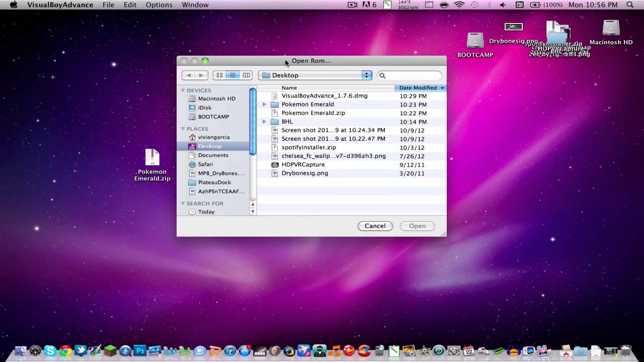644x362 pixels.
Task: Open Photoshop from the dock
Action: [140, 350]
